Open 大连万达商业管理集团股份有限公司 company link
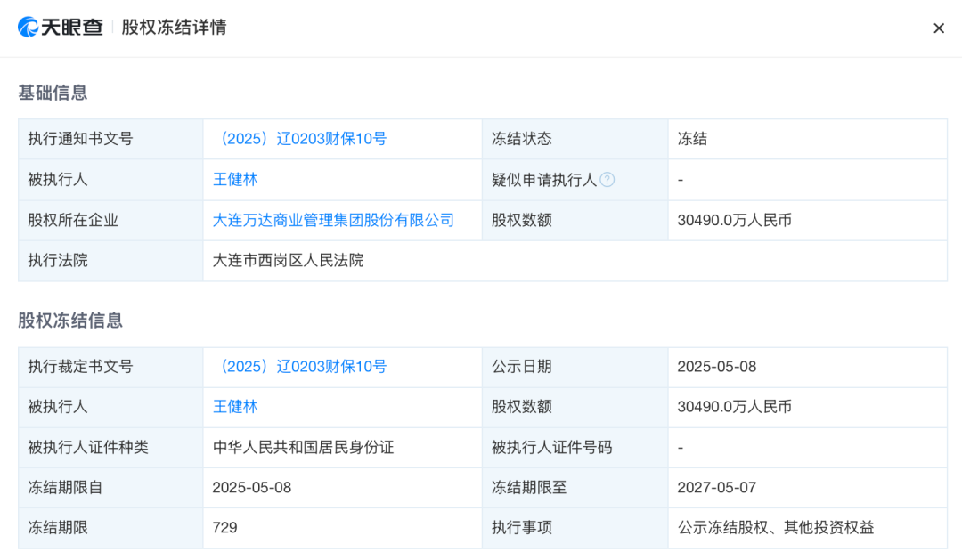The width and height of the screenshot is (962, 560). (333, 220)
